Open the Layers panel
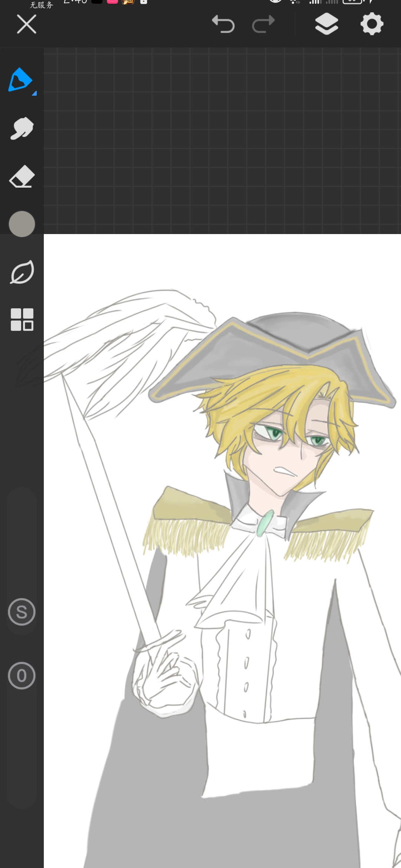 pyautogui.click(x=326, y=24)
